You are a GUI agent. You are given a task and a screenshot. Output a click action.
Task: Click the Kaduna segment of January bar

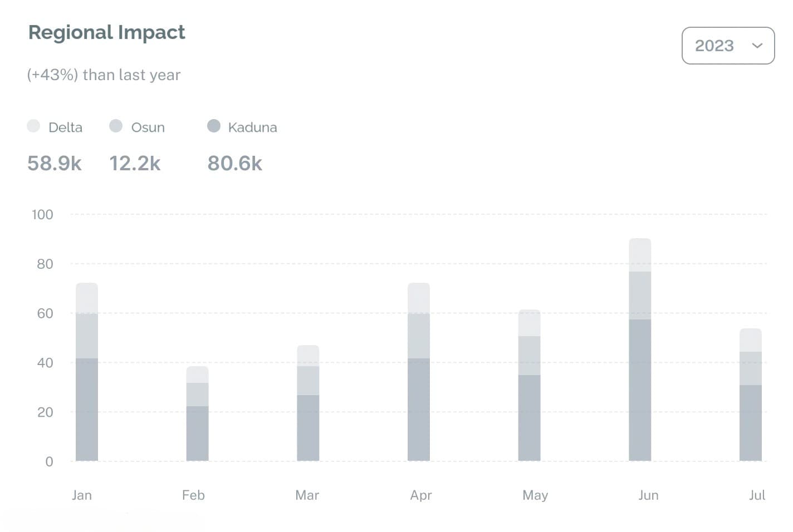coord(87,409)
